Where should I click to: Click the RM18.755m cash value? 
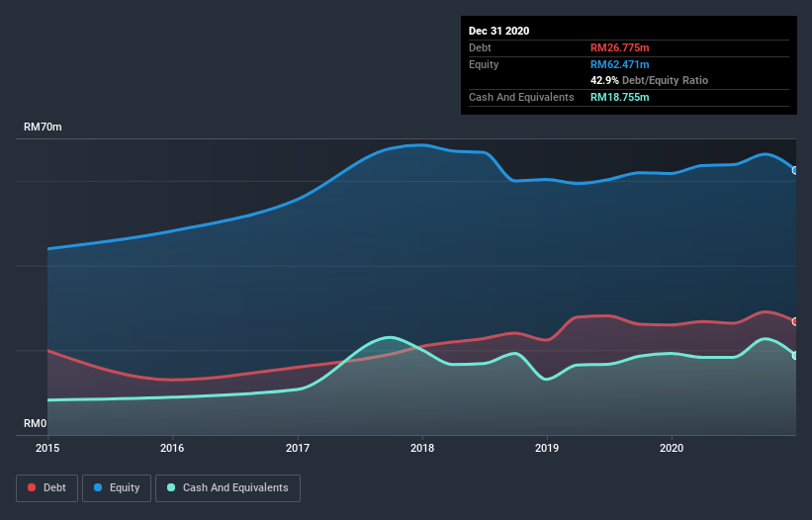click(x=619, y=97)
